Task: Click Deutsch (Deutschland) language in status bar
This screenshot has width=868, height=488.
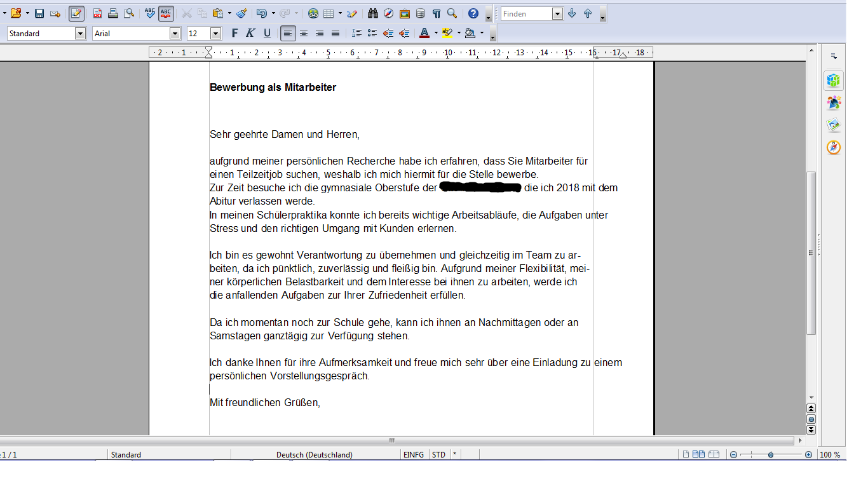Action: [x=315, y=454]
